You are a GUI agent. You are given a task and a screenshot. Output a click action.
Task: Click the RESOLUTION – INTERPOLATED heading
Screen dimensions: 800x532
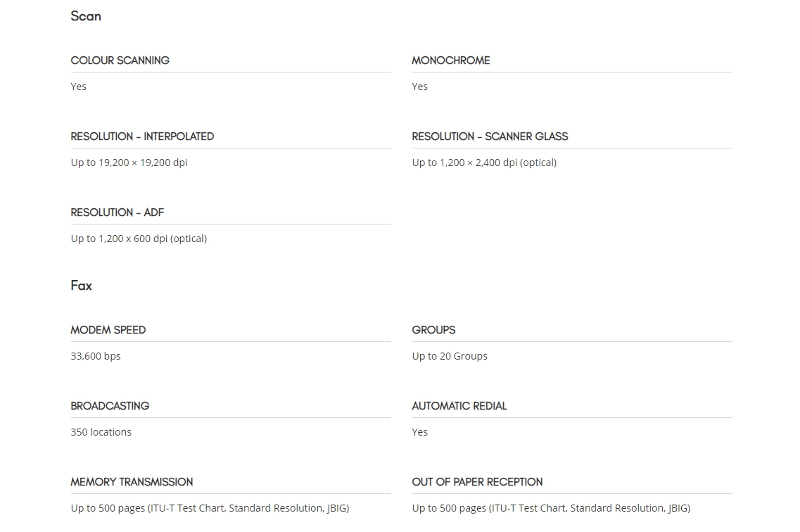[x=142, y=137]
